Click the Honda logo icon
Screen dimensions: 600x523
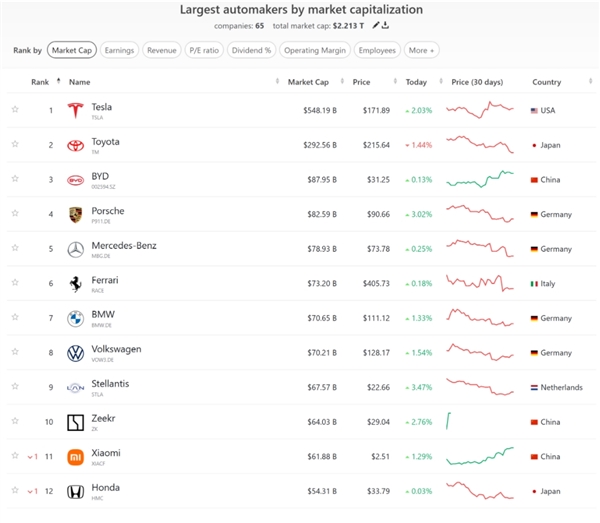click(x=75, y=492)
